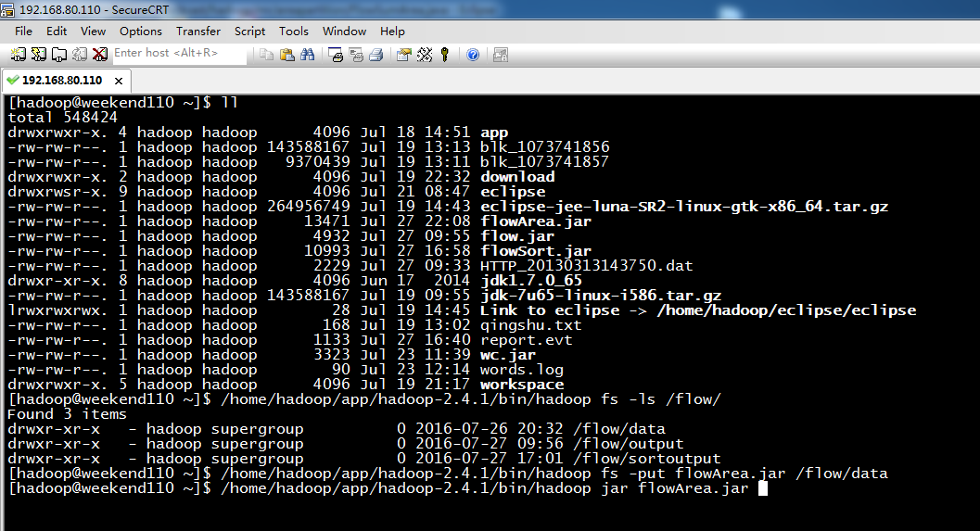Click 'HTTP_20130313143750.dat' file name

click(586, 266)
